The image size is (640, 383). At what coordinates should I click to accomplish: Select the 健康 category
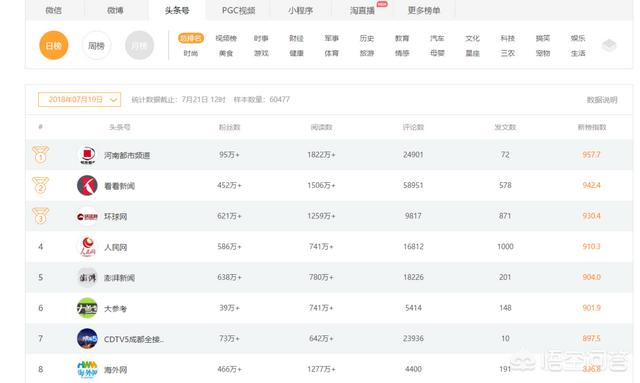click(296, 53)
